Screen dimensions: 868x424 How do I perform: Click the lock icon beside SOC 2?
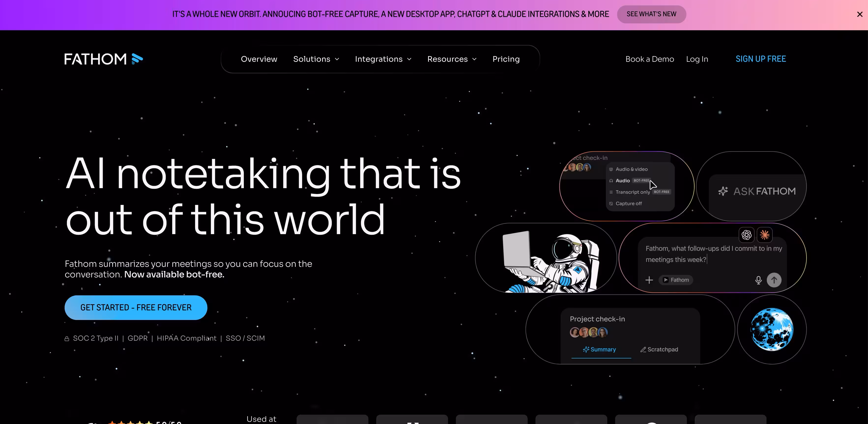(x=67, y=338)
